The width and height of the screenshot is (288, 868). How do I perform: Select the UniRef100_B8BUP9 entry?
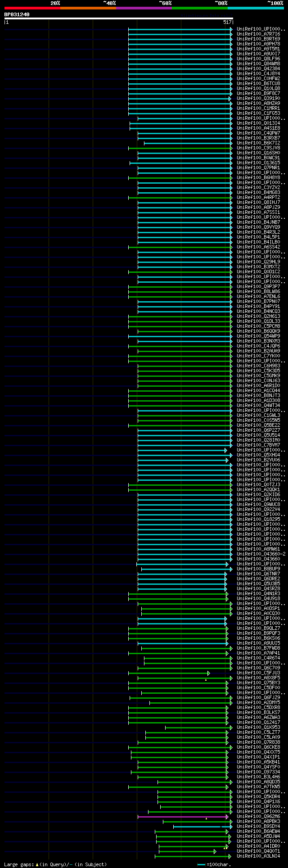(x=258, y=569)
